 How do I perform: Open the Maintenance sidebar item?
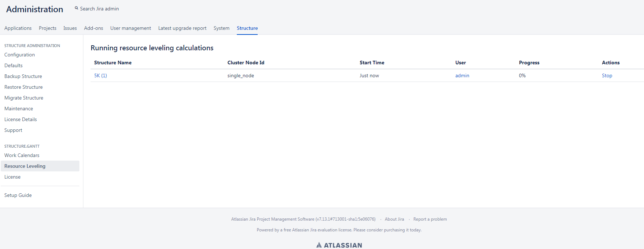click(19, 109)
